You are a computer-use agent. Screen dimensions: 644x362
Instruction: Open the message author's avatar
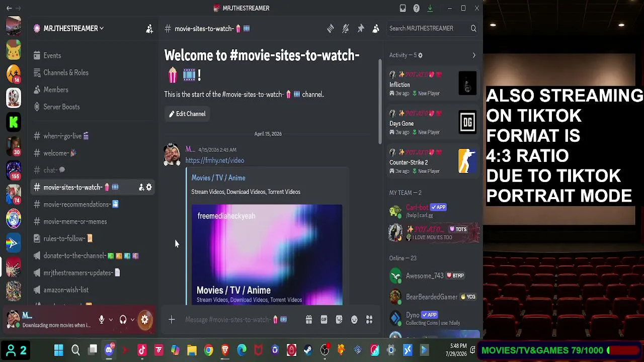(x=172, y=155)
